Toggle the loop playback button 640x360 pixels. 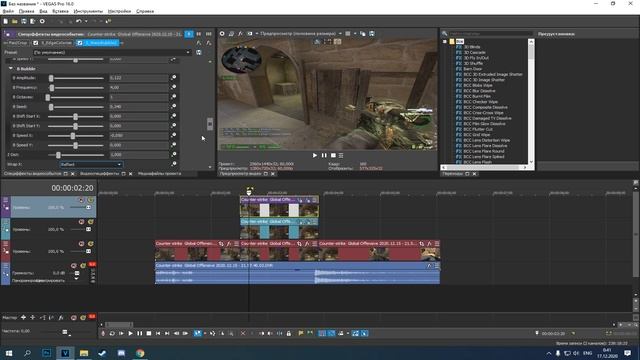(x=112, y=333)
